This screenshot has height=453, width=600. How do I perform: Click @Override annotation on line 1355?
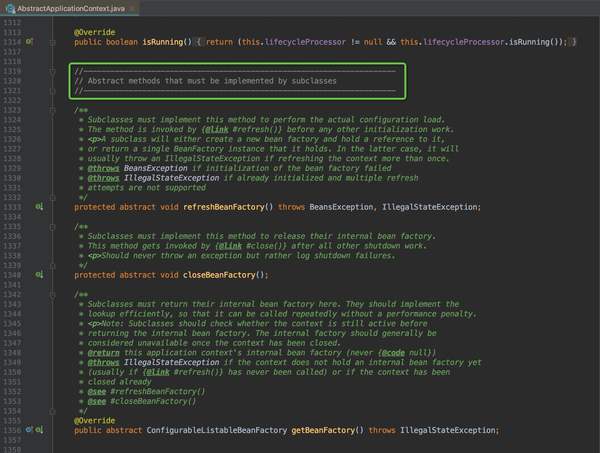95,420
